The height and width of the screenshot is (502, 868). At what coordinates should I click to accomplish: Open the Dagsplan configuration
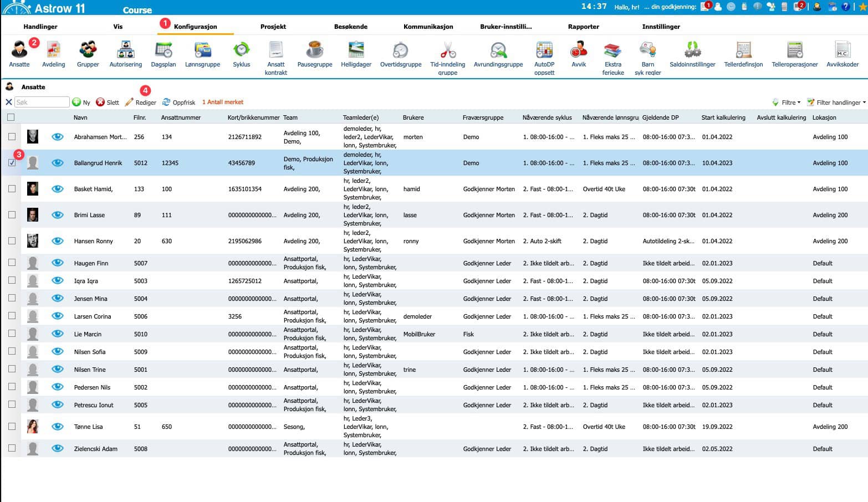(x=163, y=53)
